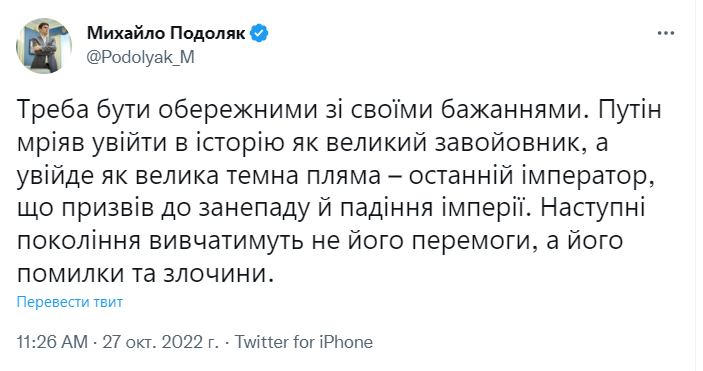Click the blue verified badge icon
This screenshot has height=371, width=703.
259,34
